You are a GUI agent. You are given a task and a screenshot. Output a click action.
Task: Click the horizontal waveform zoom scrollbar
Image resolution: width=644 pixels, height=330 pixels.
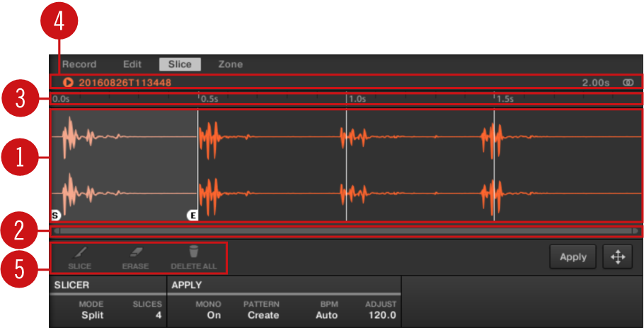coord(345,231)
